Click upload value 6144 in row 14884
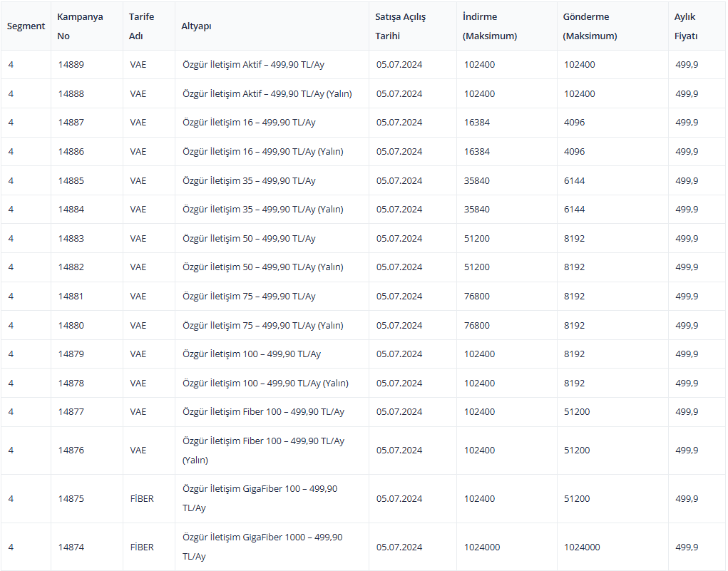Viewport: 728px width, 571px height. [x=574, y=210]
